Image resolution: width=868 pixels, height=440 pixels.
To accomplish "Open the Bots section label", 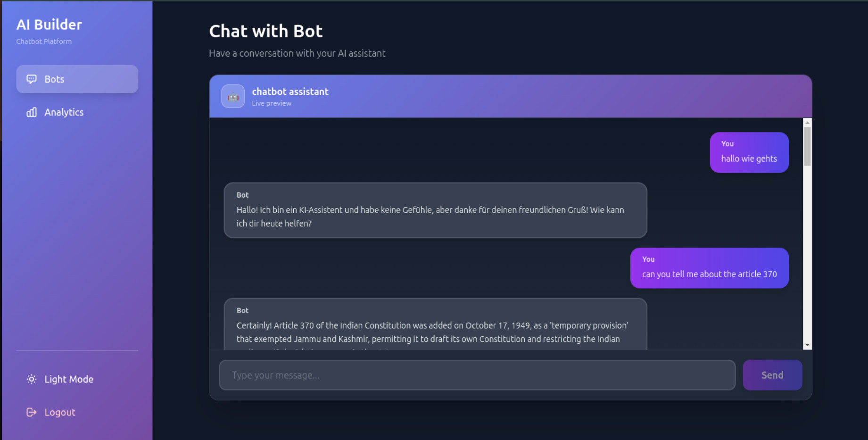I will (x=54, y=79).
